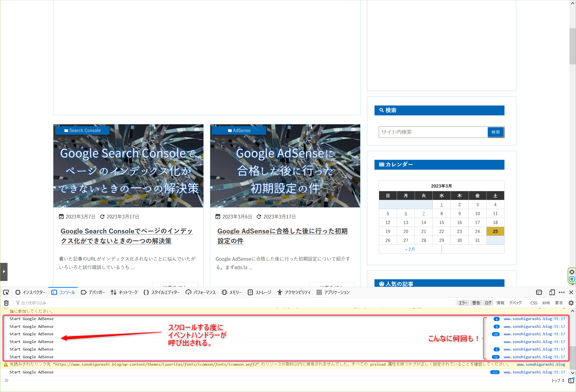Open calendar date 1 link
This screenshot has width=576, height=392.
tap(441, 204)
